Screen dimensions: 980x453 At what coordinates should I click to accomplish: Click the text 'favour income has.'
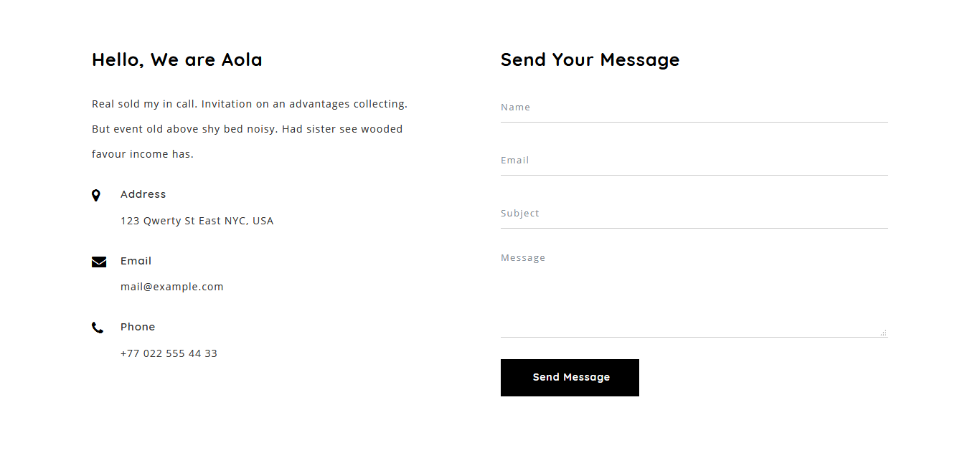pyautogui.click(x=143, y=154)
